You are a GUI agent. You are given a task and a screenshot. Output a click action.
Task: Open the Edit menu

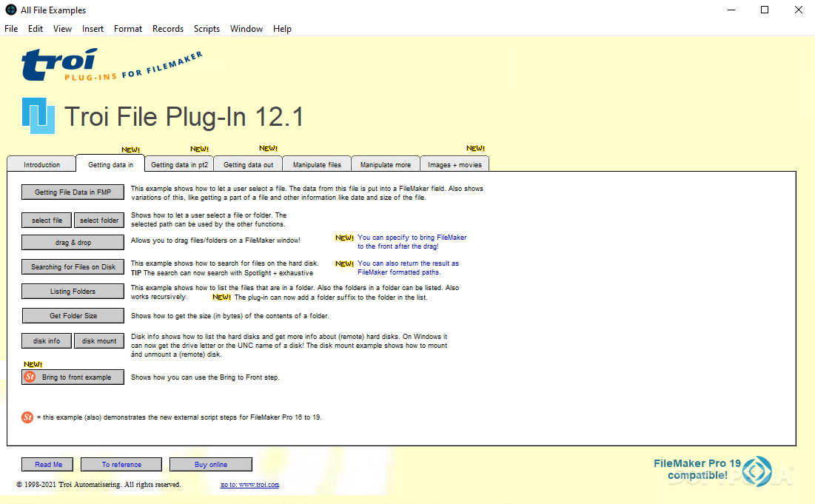click(36, 29)
